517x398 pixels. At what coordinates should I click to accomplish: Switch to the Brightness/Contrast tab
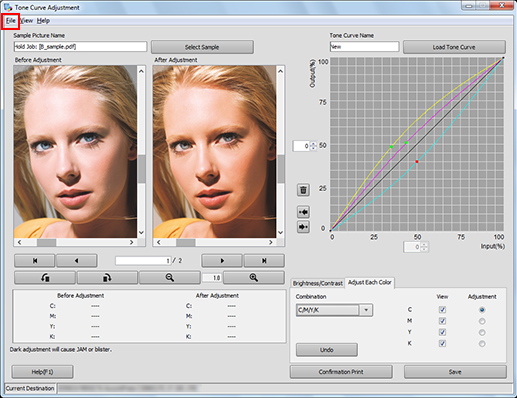click(x=317, y=283)
